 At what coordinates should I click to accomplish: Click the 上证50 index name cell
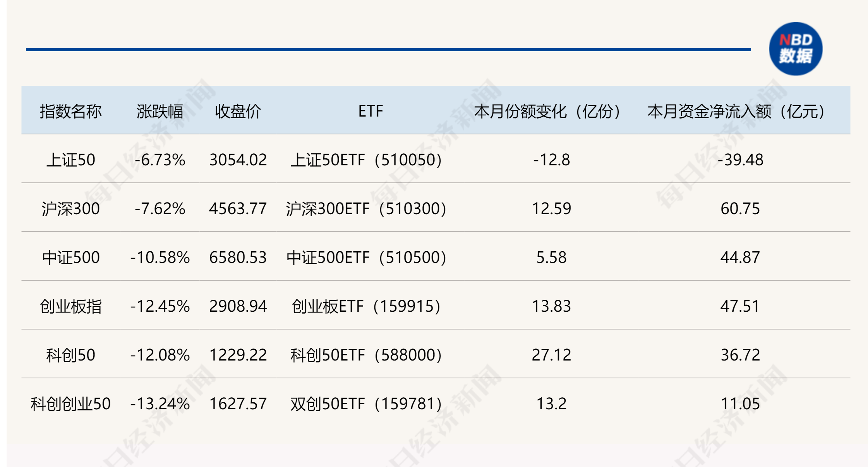(71, 160)
